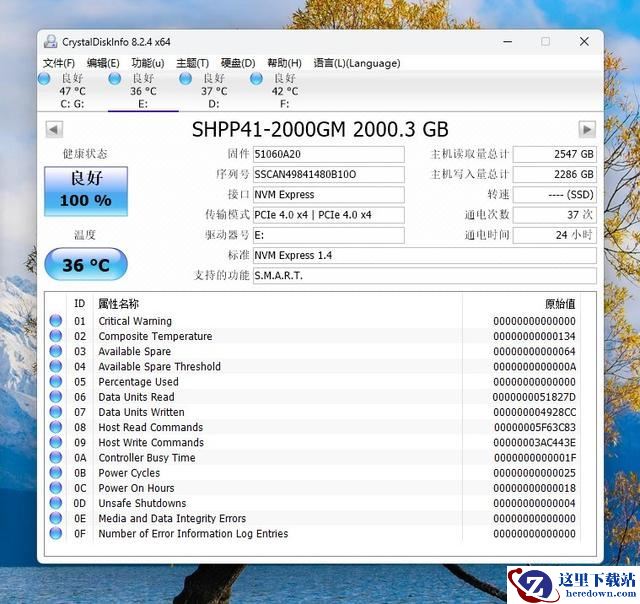Image resolution: width=640 pixels, height=604 pixels.
Task: Click raw value 0000000000001F
Action: (535, 458)
